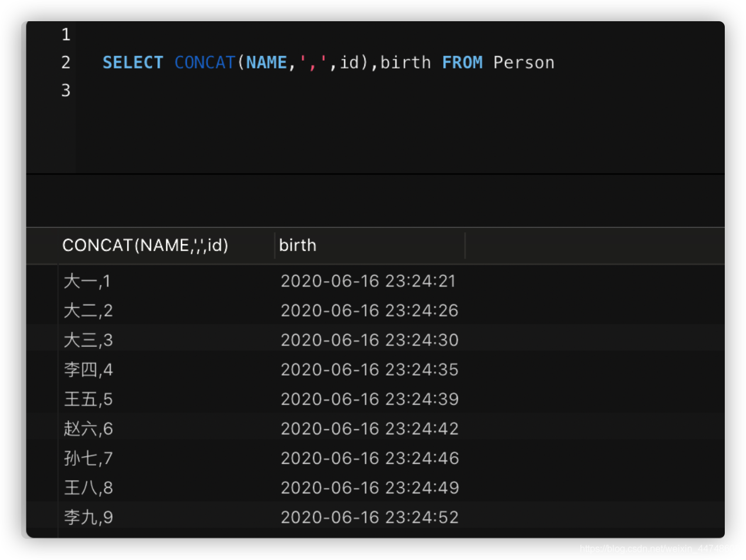
Task: Click the FROM keyword in the query
Action: 463,62
